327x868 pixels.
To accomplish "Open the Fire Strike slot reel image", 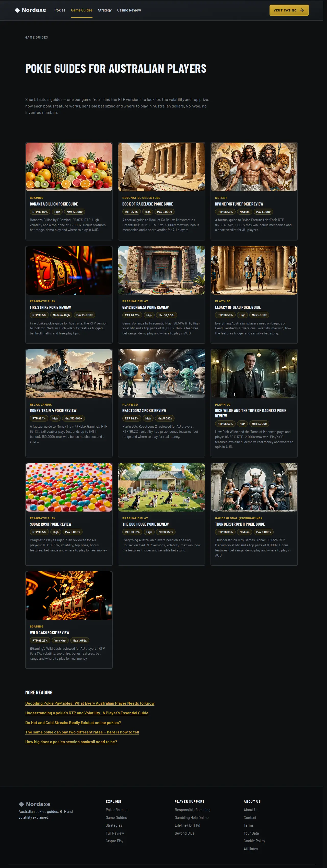I will click(x=69, y=270).
